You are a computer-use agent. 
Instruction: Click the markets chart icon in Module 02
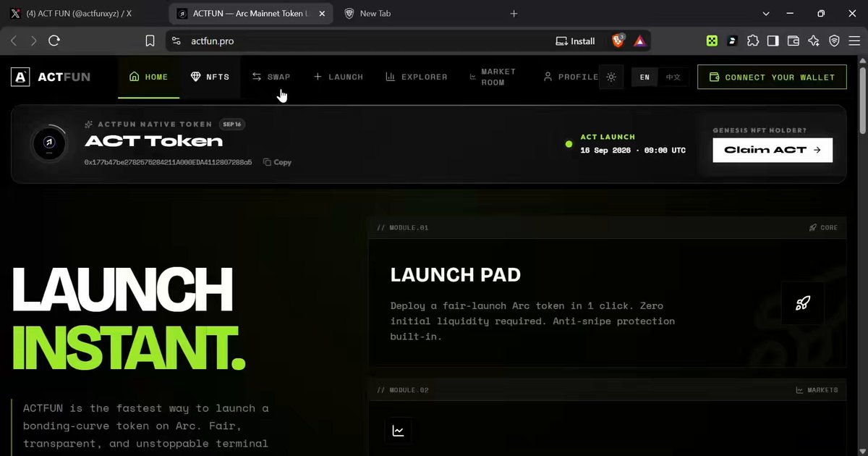coord(398,431)
